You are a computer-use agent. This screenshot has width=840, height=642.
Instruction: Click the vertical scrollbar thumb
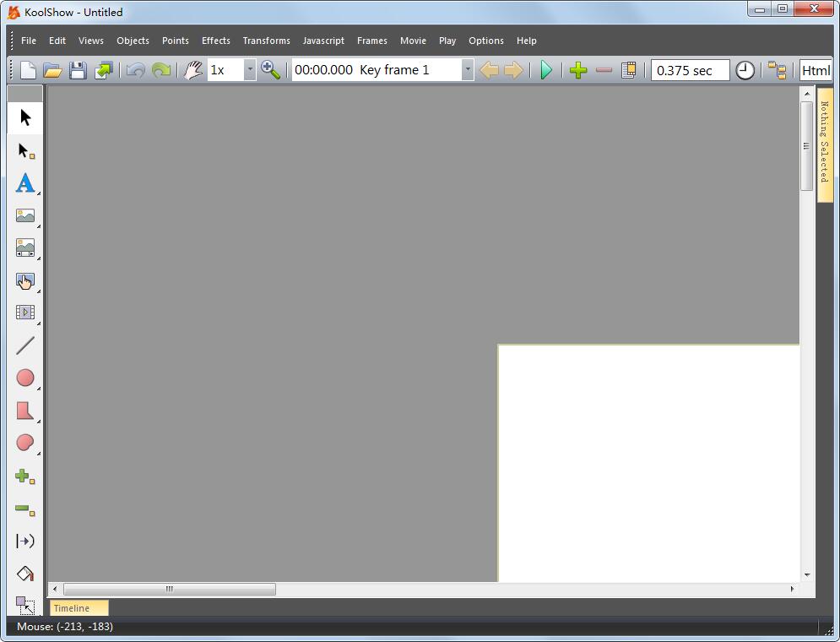click(806, 146)
